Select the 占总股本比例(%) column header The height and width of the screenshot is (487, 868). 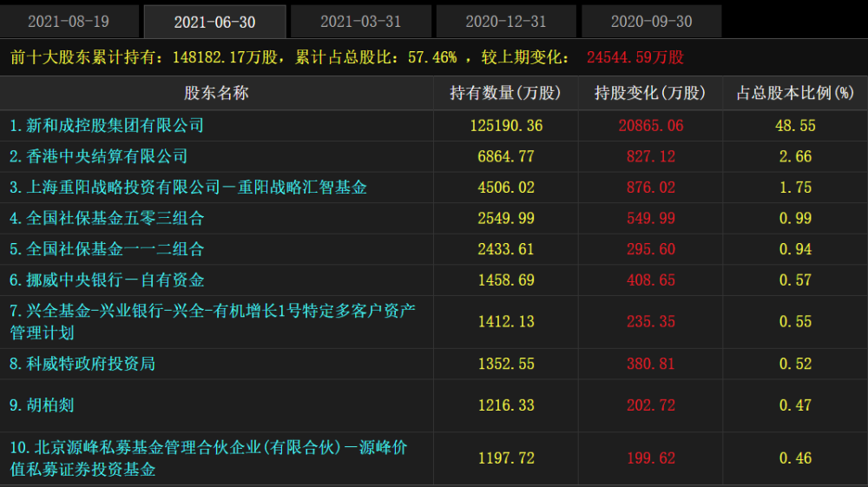click(x=795, y=93)
